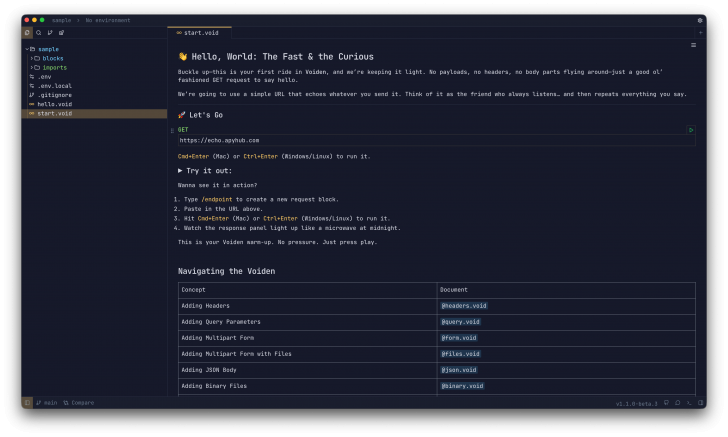Open the file explorer sidebar icon
Screen dimensions: 728x437
tap(27, 33)
